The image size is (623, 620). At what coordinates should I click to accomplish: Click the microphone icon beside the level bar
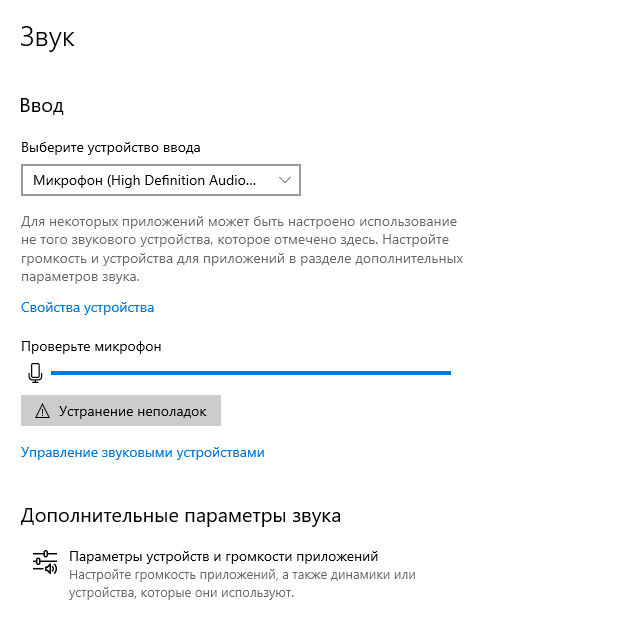36,373
